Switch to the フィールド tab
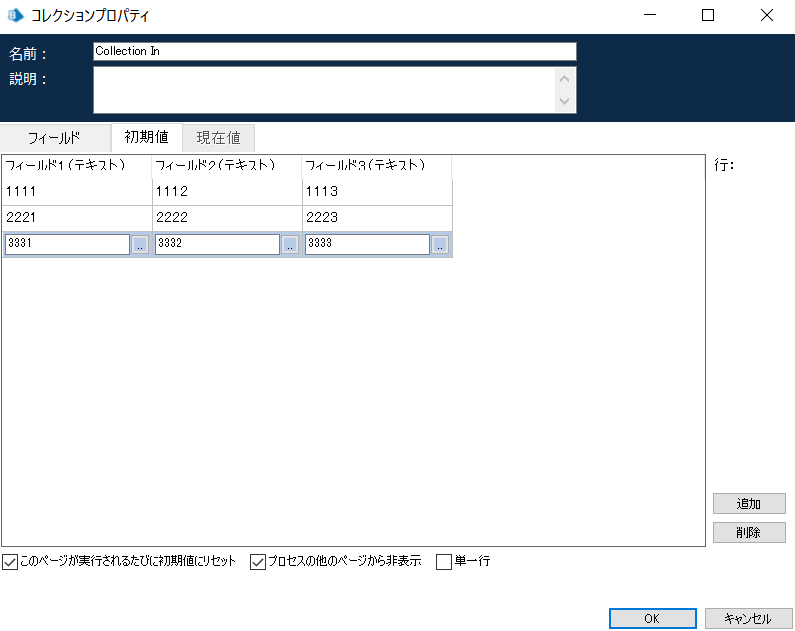 (x=54, y=138)
